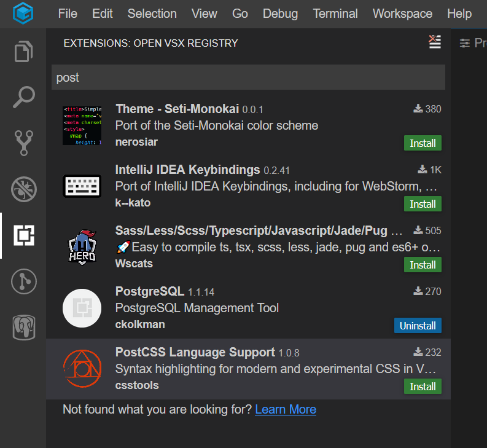Select the 'IntelliJ IDEA Keybindings' title
Image resolution: width=487 pixels, height=448 pixels.
pyautogui.click(x=187, y=170)
